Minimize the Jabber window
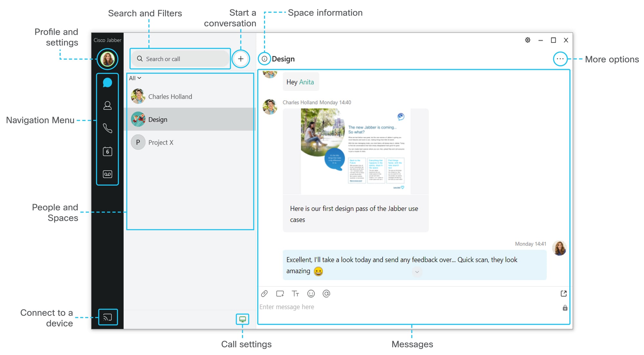The height and width of the screenshot is (355, 644). tap(541, 40)
